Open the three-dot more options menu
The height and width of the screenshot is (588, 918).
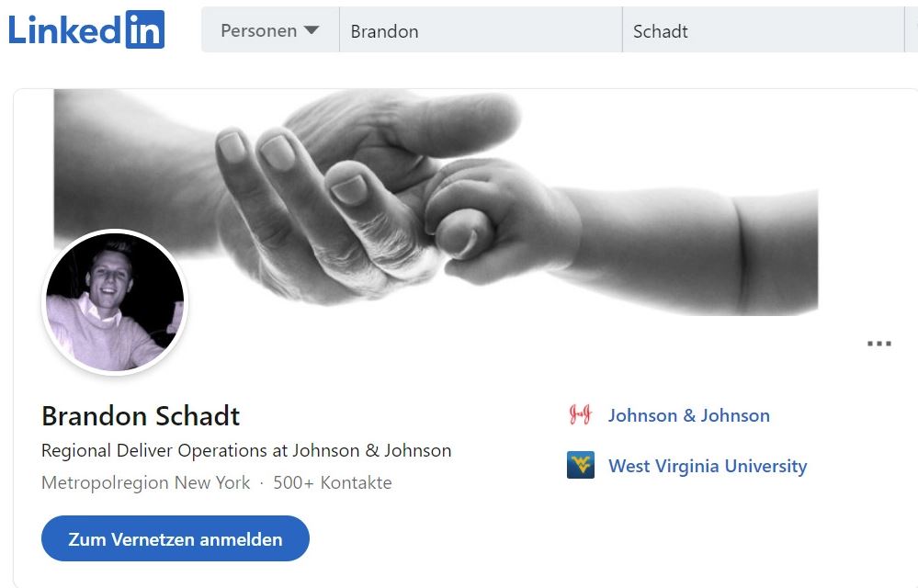878,344
